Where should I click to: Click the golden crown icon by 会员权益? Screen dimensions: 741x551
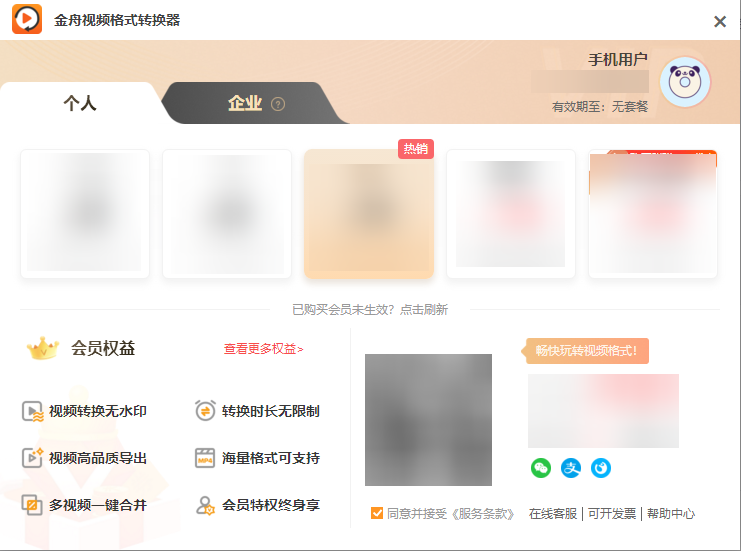[43, 348]
